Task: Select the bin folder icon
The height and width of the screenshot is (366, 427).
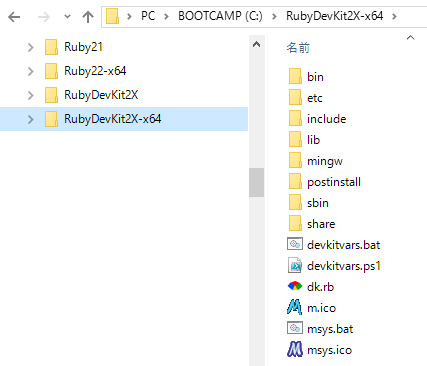Action: point(295,77)
